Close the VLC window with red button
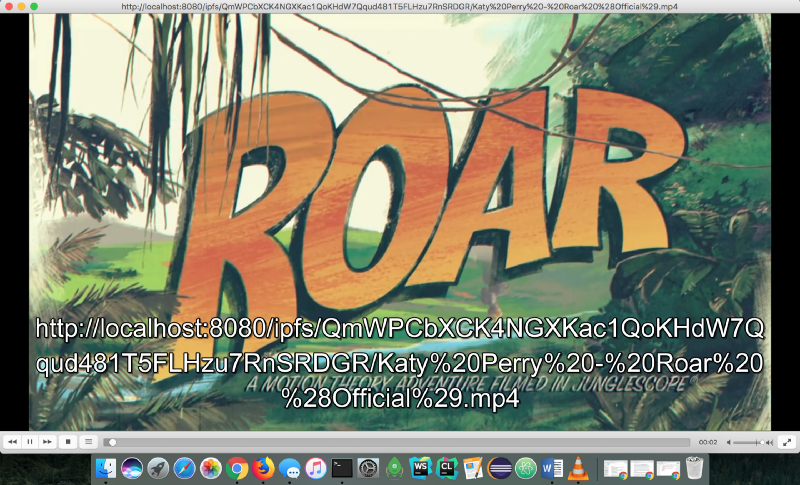The height and width of the screenshot is (485, 800). pos(9,7)
